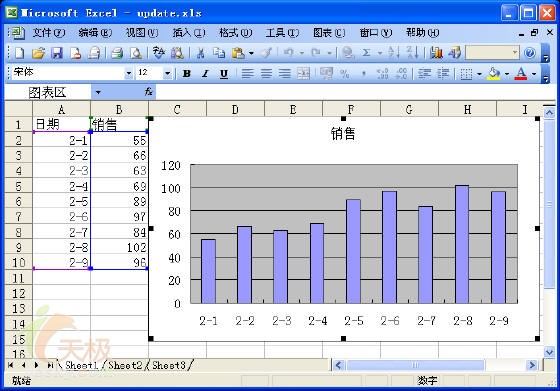Click the chart title 销售

click(343, 134)
